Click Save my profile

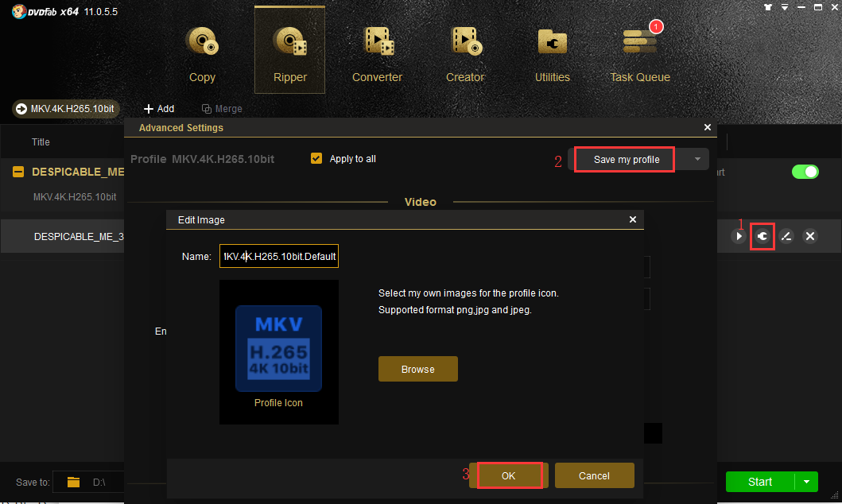point(626,160)
